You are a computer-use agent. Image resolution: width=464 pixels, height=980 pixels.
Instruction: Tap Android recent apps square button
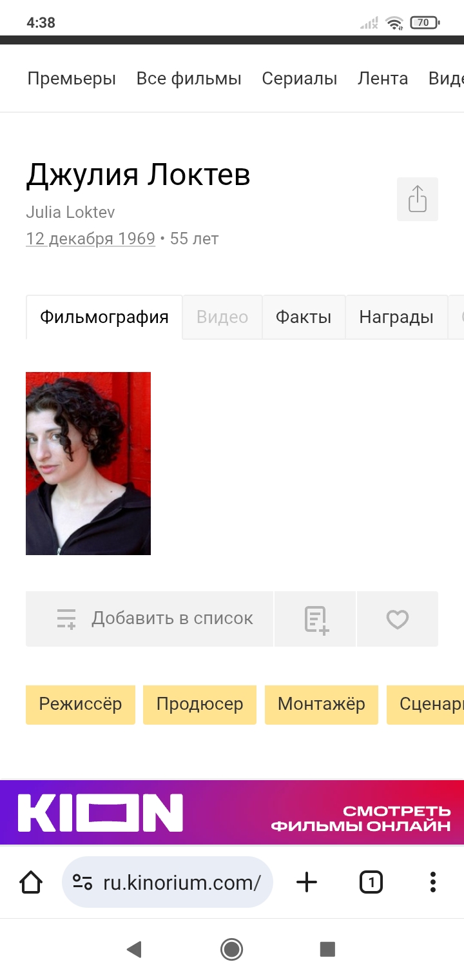[328, 948]
